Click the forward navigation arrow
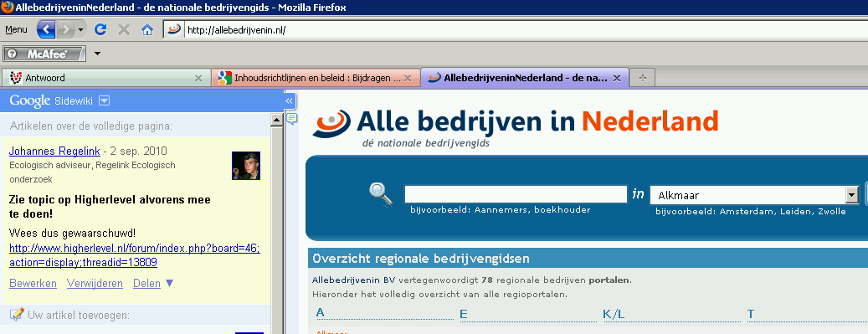The image size is (868, 334). tap(65, 28)
